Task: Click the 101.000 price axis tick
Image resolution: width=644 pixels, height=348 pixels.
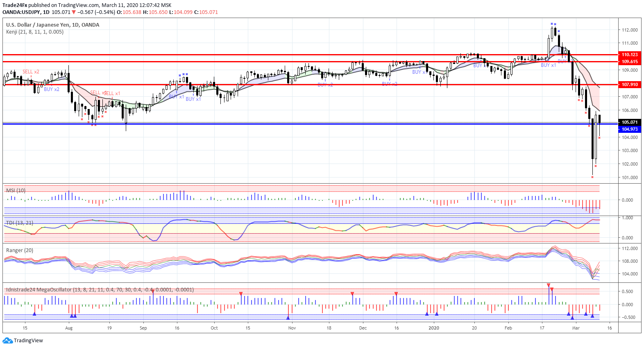Action: pos(630,177)
